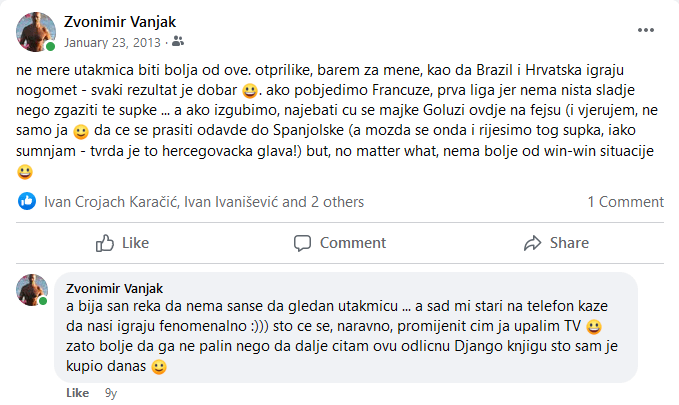Screen dimensions: 679x405
Task: Like the post with the Like button
Action: 122,242
